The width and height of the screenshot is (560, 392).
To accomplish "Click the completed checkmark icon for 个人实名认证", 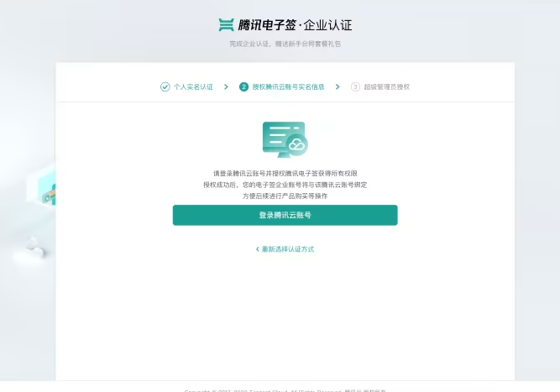I will click(165, 86).
